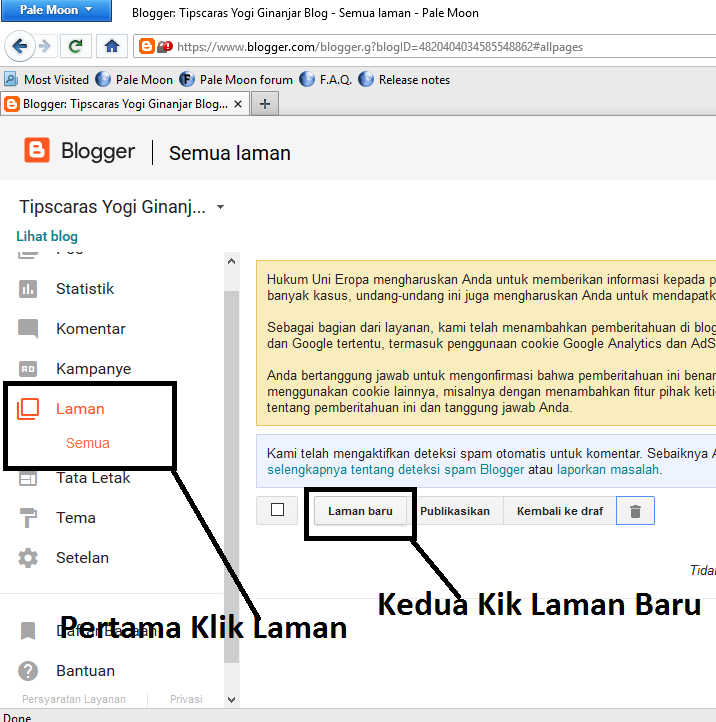Screen dimensions: 716x722
Task: Select the Blogger Tipscaras browser tab
Action: coord(125,104)
